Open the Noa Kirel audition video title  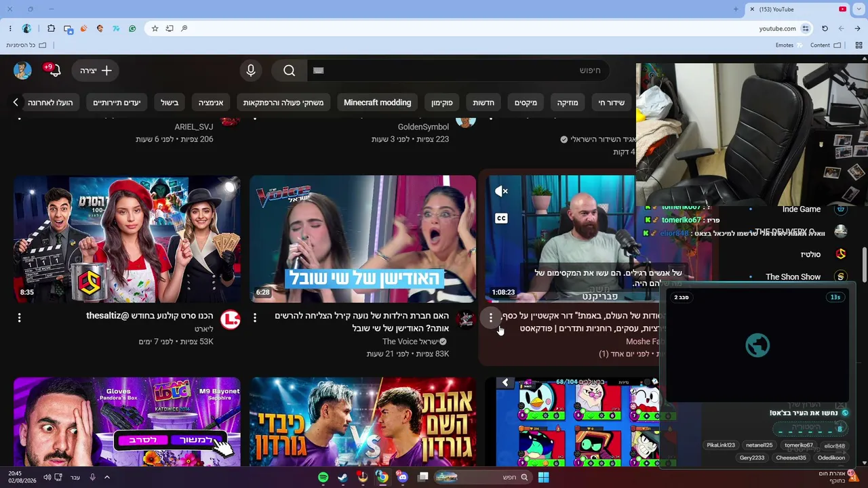click(362, 322)
